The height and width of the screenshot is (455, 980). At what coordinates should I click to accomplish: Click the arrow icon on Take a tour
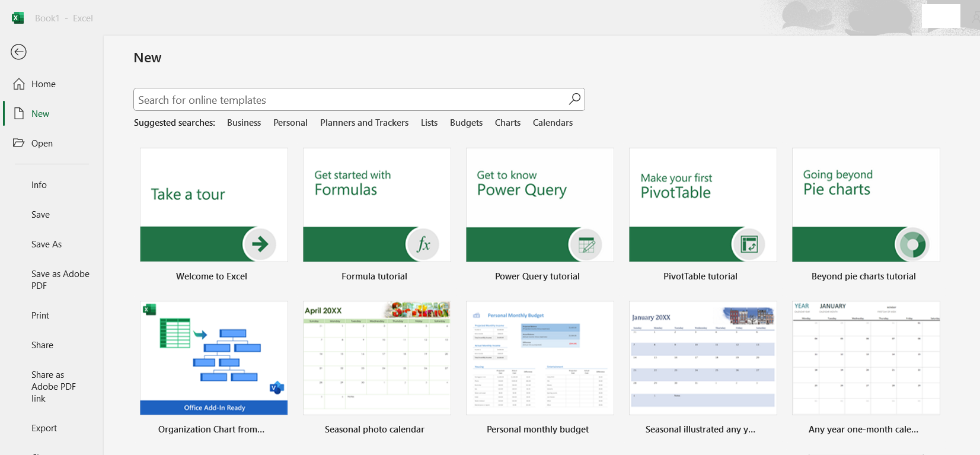260,244
